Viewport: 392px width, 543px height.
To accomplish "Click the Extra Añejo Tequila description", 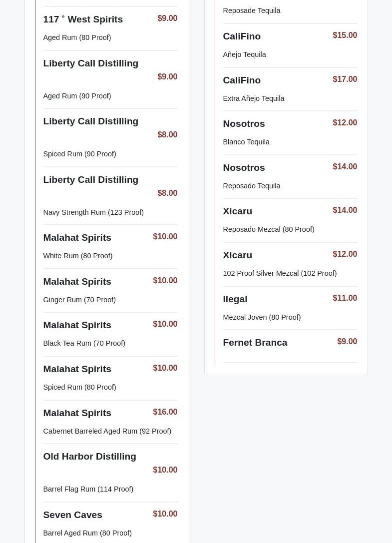I will tap(253, 98).
